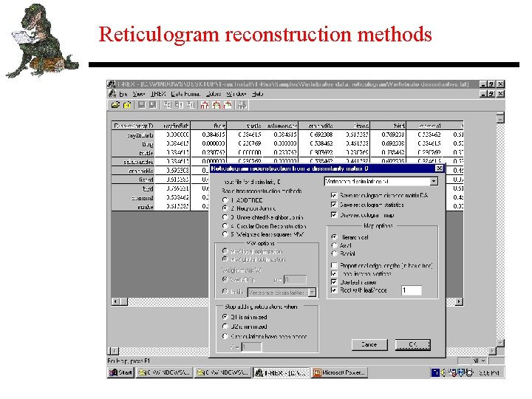Select the 1 ADDTREE reconstruction method

pyautogui.click(x=225, y=200)
